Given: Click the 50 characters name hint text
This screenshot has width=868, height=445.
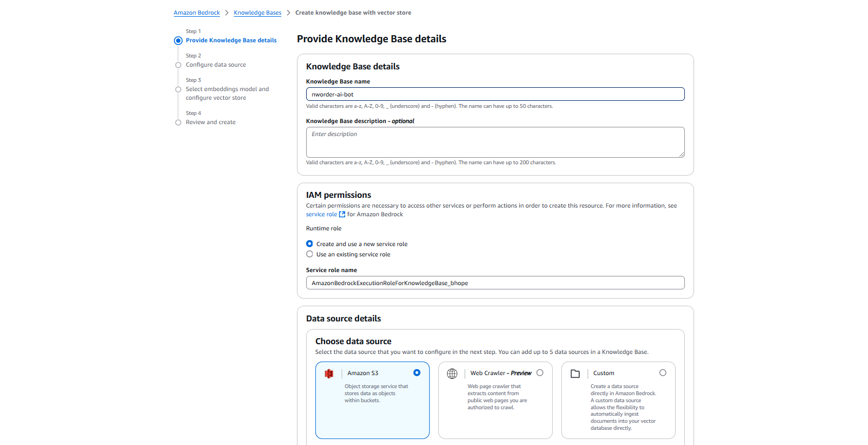Looking at the screenshot, I should (429, 106).
